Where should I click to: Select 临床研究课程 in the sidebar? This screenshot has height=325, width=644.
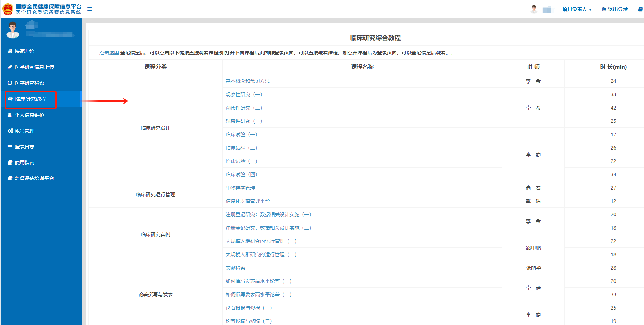click(x=41, y=99)
